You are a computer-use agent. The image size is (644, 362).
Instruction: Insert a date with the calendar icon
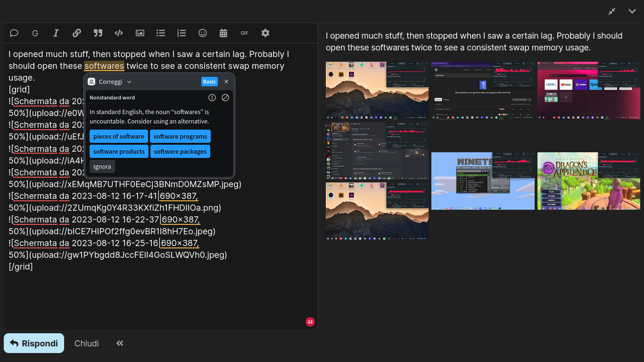click(223, 33)
